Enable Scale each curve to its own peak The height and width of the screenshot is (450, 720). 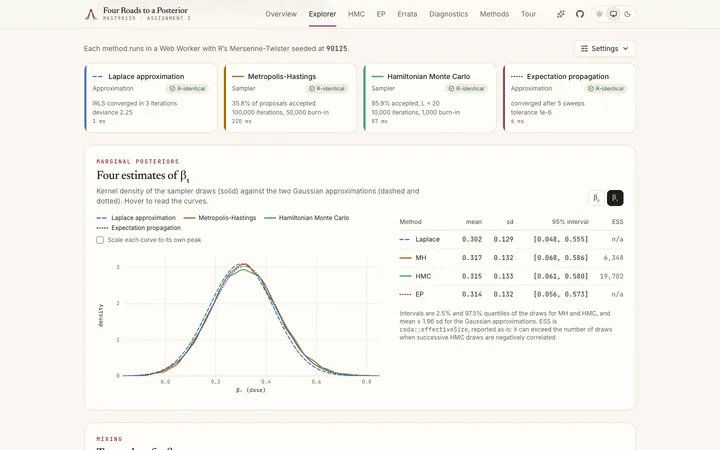100,240
